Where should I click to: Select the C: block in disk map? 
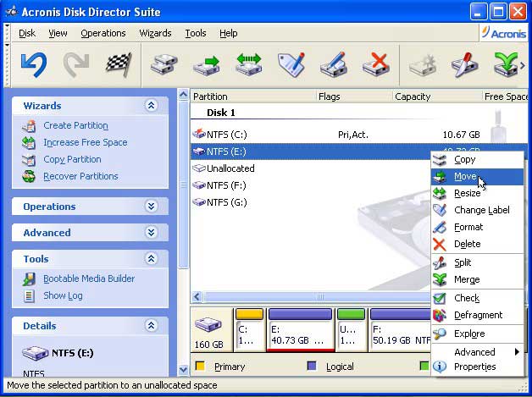point(249,330)
